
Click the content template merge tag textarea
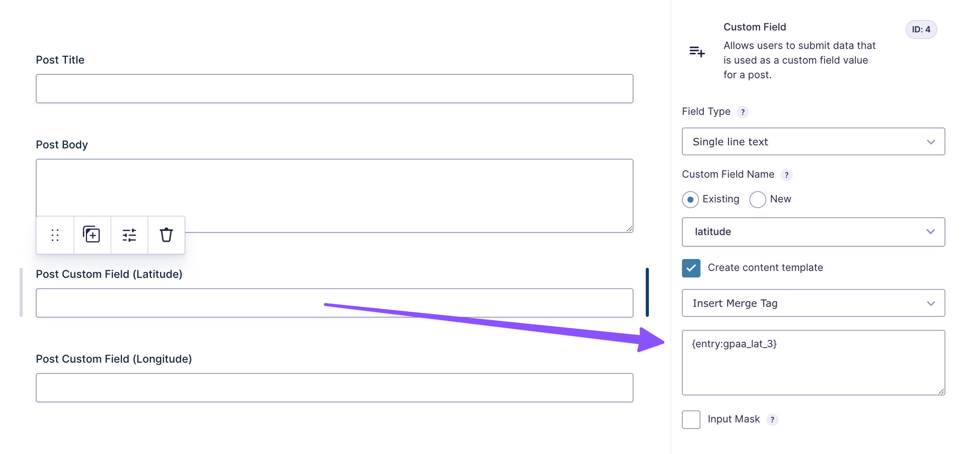813,366
